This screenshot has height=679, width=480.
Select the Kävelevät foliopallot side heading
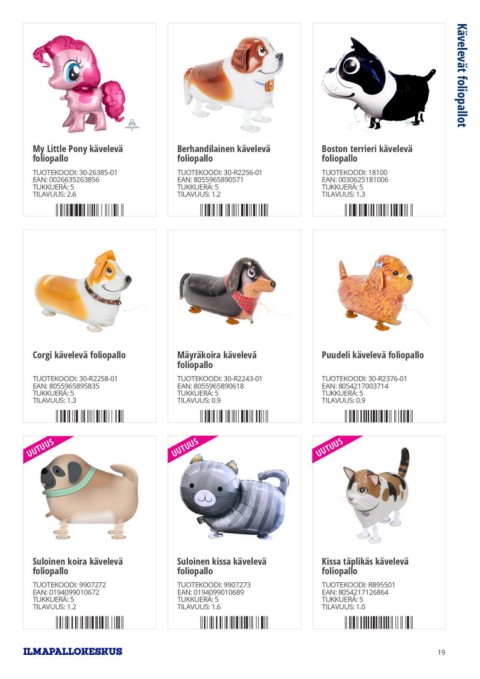[462, 75]
